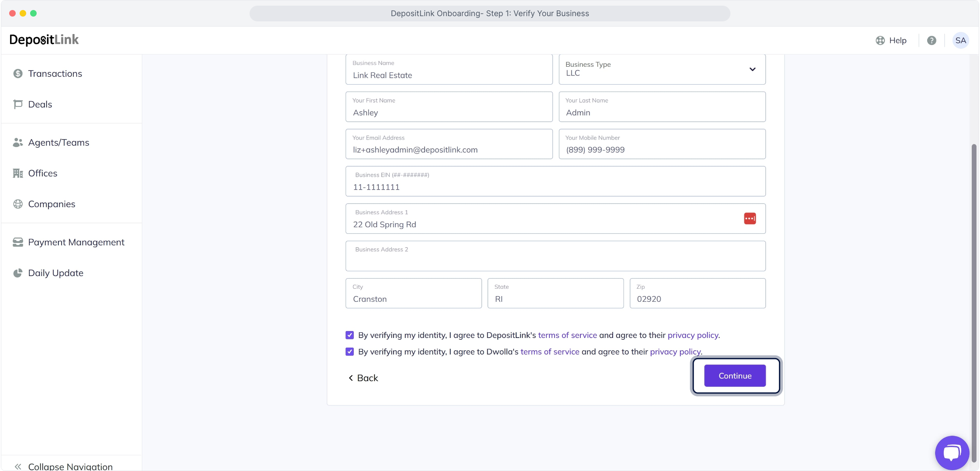Click the Transactions dollar icon
The image size is (980, 471).
tap(18, 74)
